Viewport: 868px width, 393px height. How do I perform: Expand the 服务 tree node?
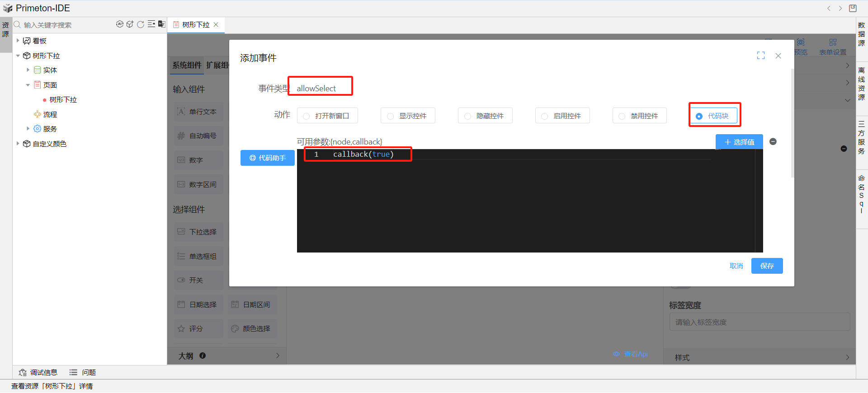click(x=28, y=129)
